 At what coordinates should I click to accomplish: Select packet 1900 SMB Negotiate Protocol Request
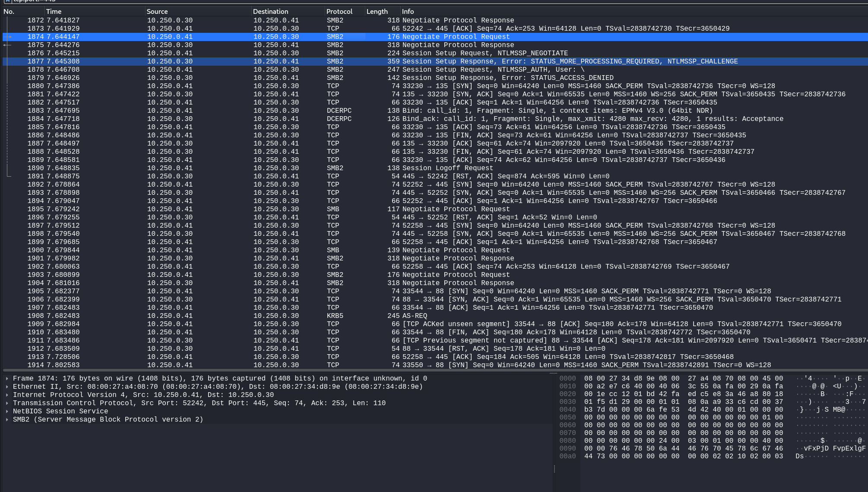435,250
